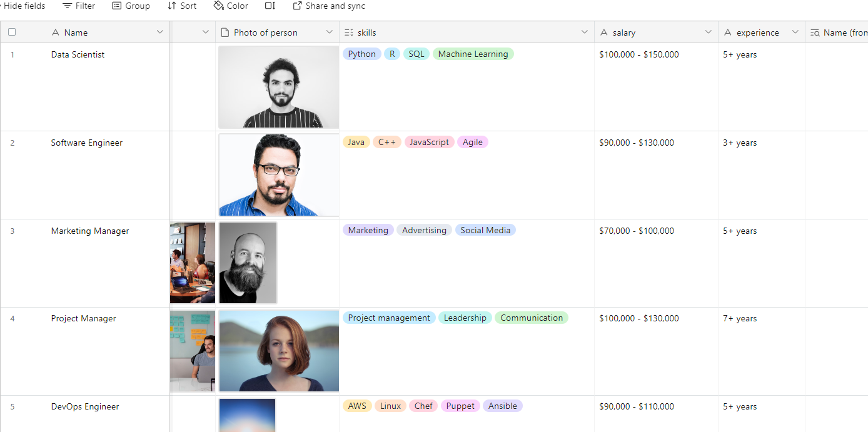
Task: Click the Ansible skill tag
Action: point(503,406)
